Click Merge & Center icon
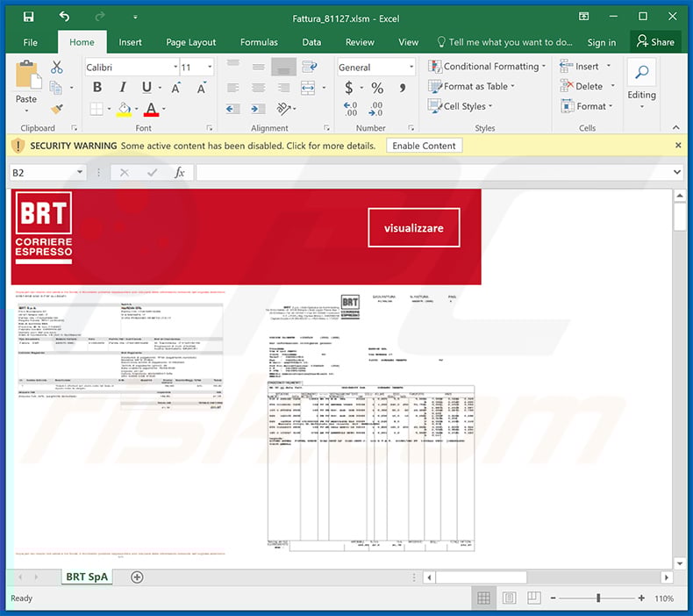The height and width of the screenshot is (616, 693). pos(308,88)
